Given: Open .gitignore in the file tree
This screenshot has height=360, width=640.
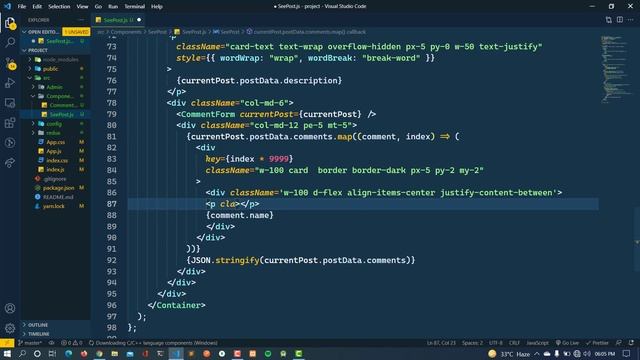Looking at the screenshot, I should [56, 179].
